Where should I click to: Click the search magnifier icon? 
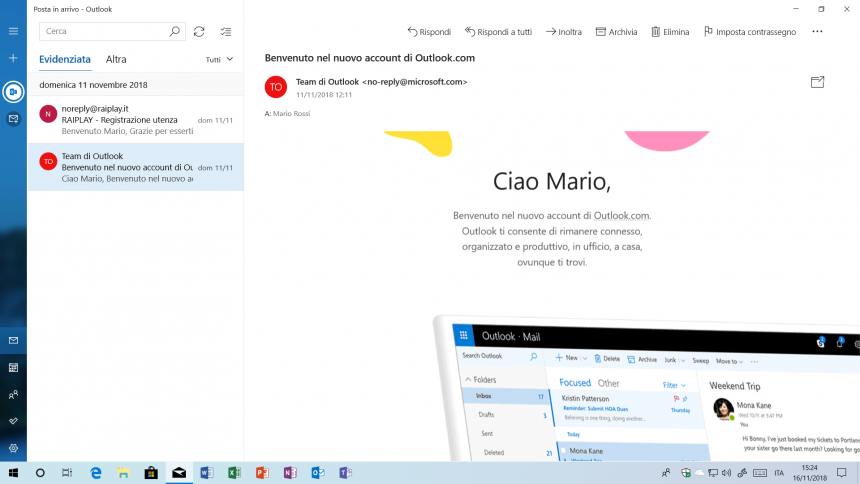point(174,31)
